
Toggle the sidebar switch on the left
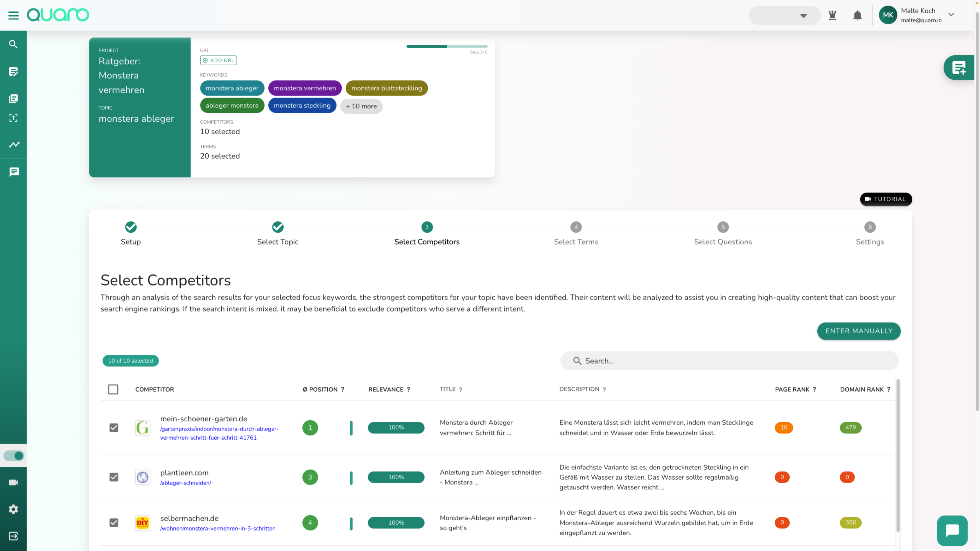[x=14, y=455]
